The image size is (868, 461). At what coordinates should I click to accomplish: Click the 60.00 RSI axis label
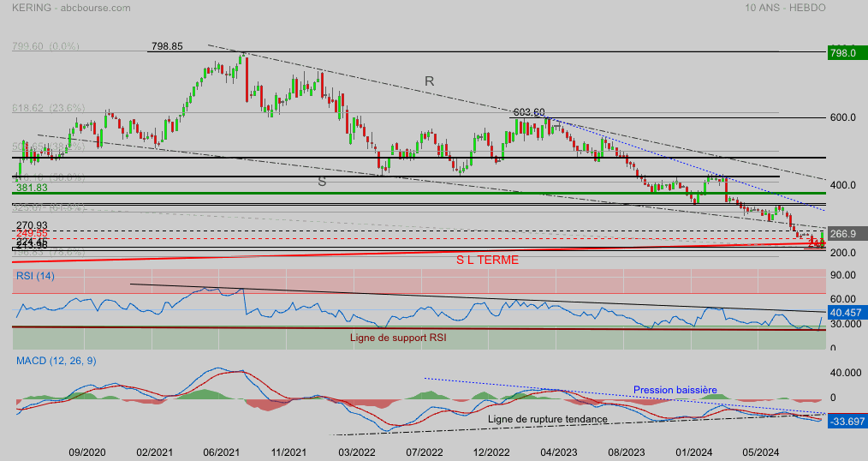(x=843, y=300)
